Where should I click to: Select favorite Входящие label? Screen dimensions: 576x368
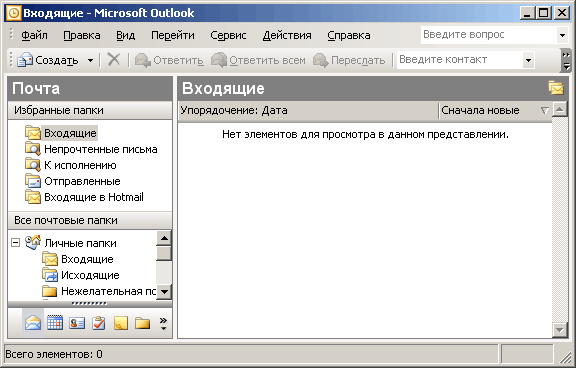click(70, 133)
